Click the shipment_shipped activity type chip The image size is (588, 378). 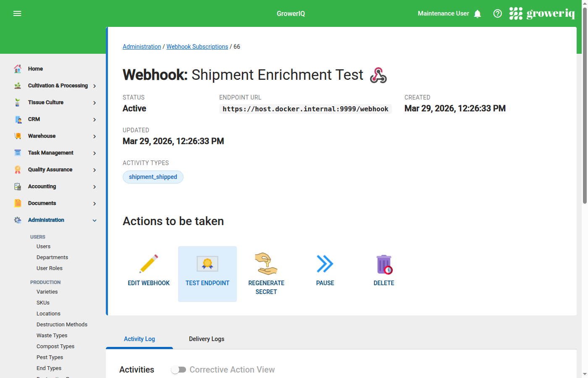[x=153, y=177]
